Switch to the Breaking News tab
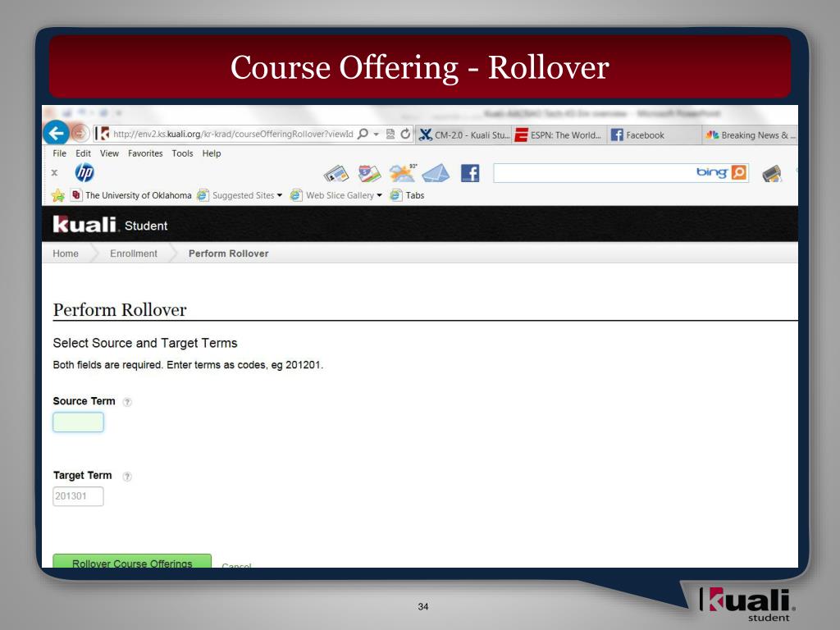The height and width of the screenshot is (630, 840). tap(750, 135)
